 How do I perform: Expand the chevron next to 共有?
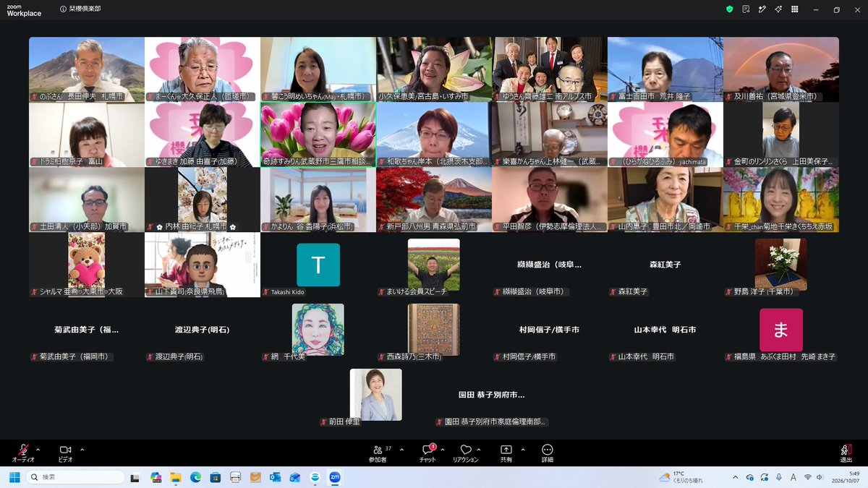point(522,449)
